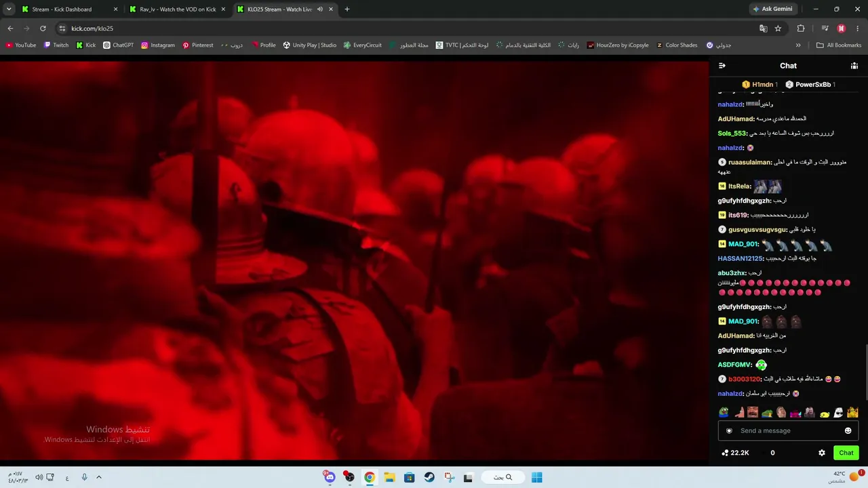Open the YouTube bookmark
Image resolution: width=868 pixels, height=488 pixels.
tap(21, 45)
